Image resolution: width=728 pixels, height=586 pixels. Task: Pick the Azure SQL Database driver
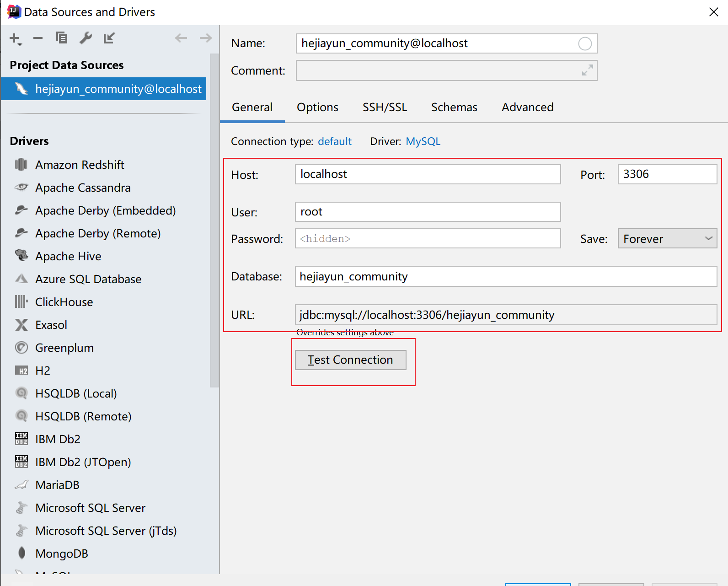[x=88, y=279]
